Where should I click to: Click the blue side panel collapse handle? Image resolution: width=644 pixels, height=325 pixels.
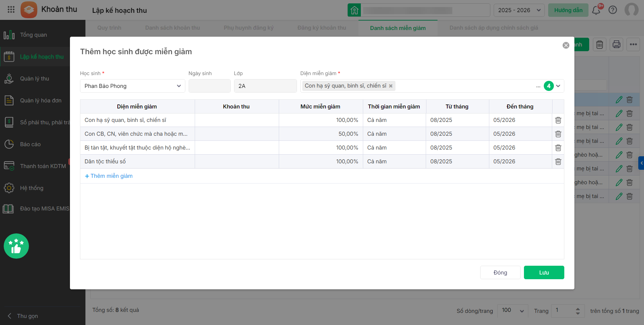point(641,163)
